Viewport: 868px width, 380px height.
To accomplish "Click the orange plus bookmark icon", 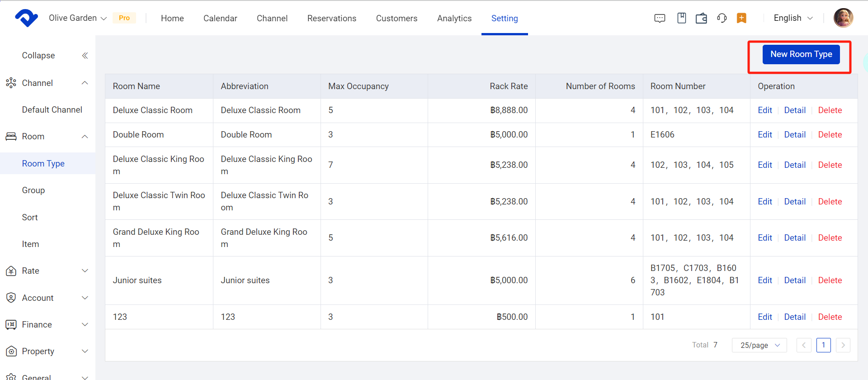I will pyautogui.click(x=741, y=18).
